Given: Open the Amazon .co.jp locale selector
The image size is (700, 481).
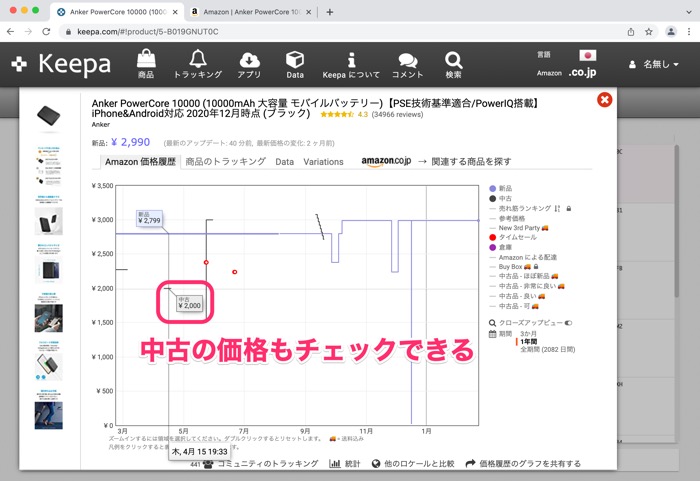Looking at the screenshot, I should tap(583, 72).
